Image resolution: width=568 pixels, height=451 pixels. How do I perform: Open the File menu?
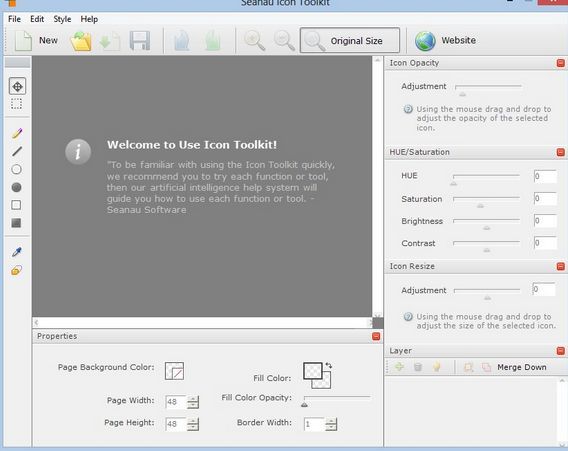coord(14,19)
